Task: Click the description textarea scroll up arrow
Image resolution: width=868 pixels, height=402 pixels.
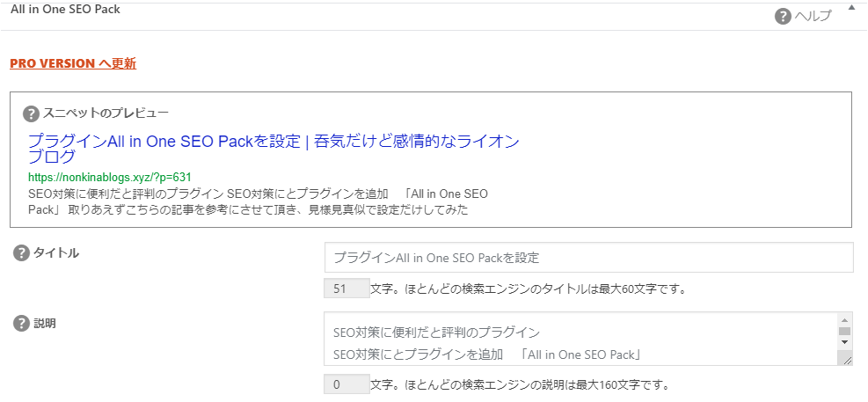Action: click(844, 320)
